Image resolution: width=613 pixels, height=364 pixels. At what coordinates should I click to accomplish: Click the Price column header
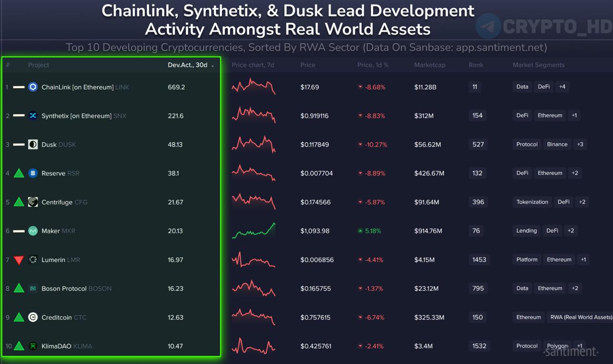click(308, 65)
